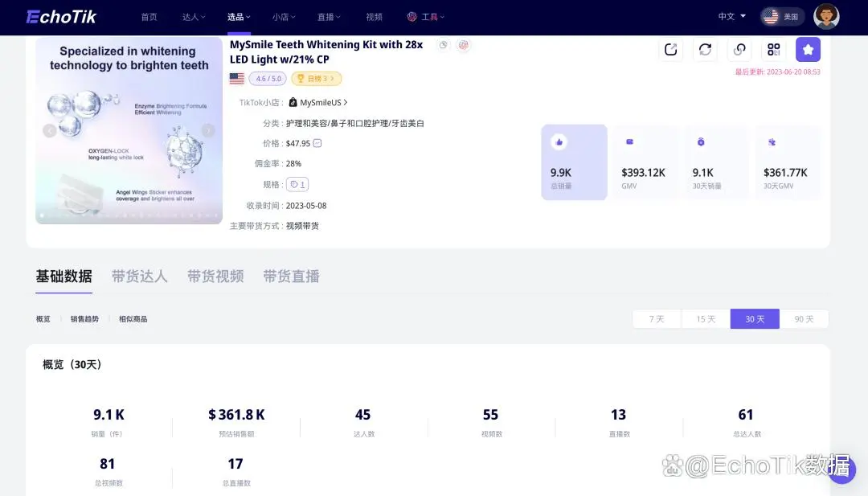This screenshot has height=496, width=868.
Task: Select the 90 天 time range
Action: pos(804,319)
